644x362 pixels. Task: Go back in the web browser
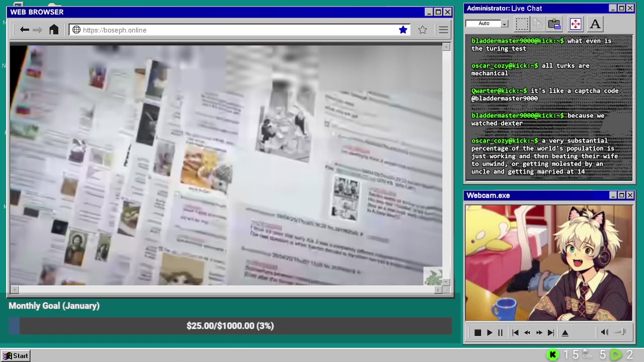pos(24,30)
